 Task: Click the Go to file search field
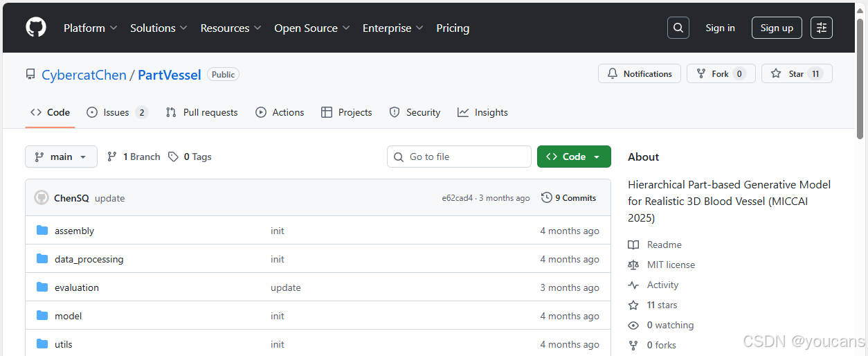[459, 157]
